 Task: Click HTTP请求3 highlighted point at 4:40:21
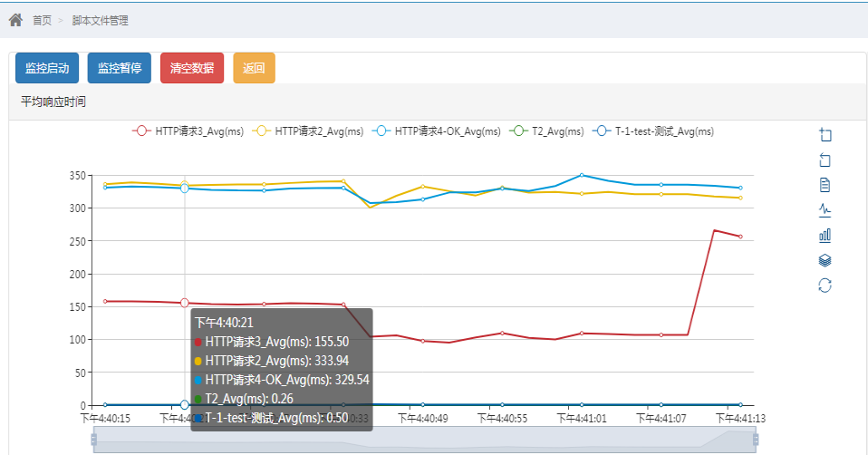(x=184, y=303)
